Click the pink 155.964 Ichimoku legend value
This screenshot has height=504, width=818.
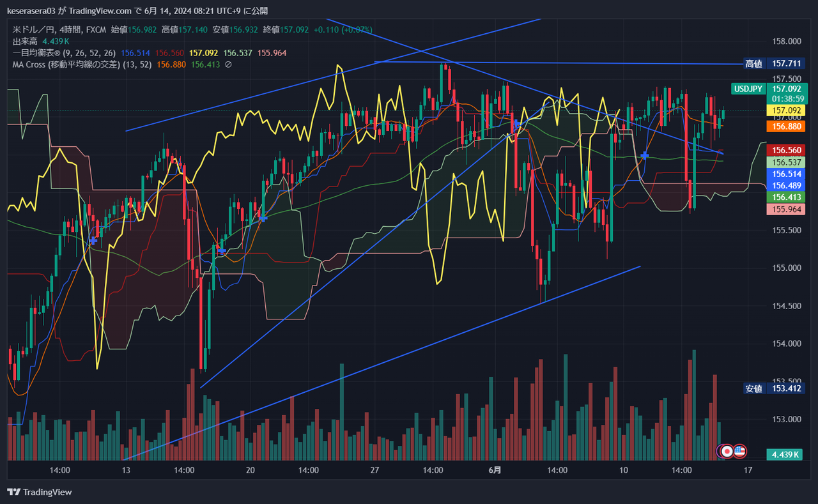point(272,53)
